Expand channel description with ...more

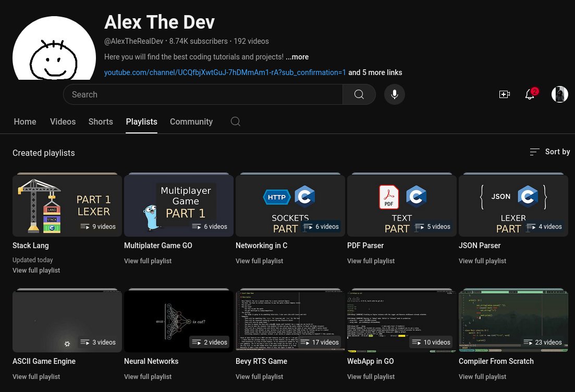pos(297,57)
